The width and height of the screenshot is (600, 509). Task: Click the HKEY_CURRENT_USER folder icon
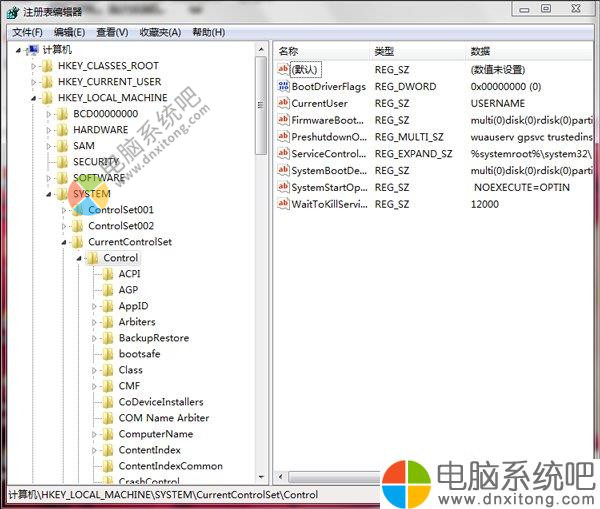[x=48, y=82]
